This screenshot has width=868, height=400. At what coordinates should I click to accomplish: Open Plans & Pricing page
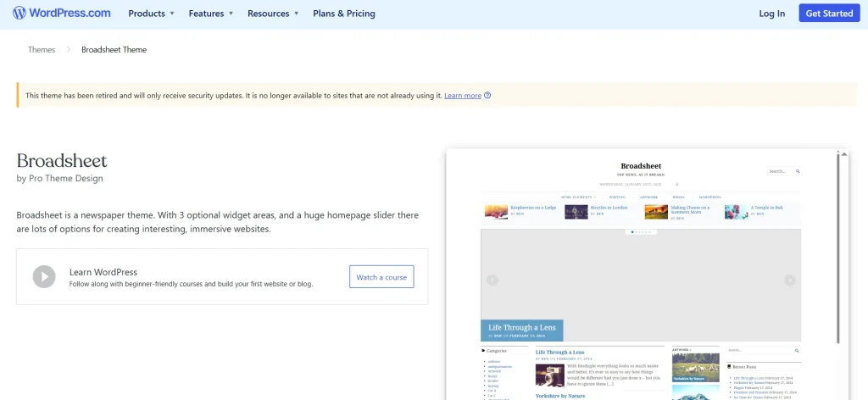(343, 14)
